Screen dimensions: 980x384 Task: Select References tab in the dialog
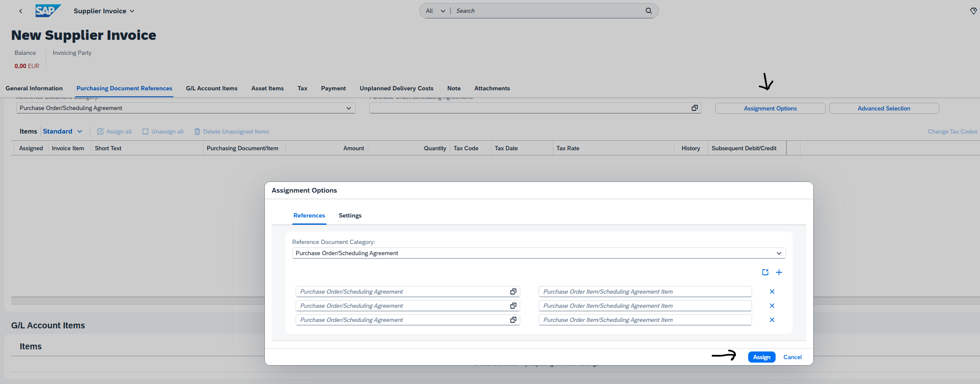pos(309,215)
